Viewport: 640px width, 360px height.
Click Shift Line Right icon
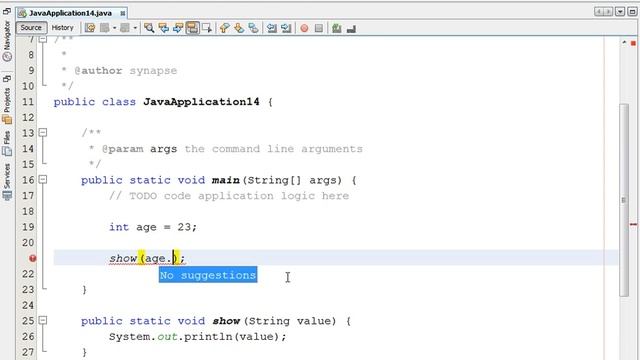(286, 28)
